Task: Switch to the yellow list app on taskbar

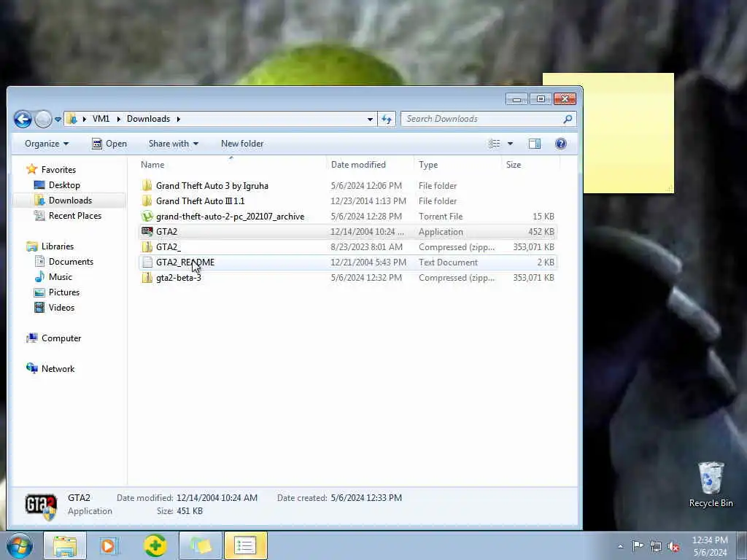Action: coord(245,545)
